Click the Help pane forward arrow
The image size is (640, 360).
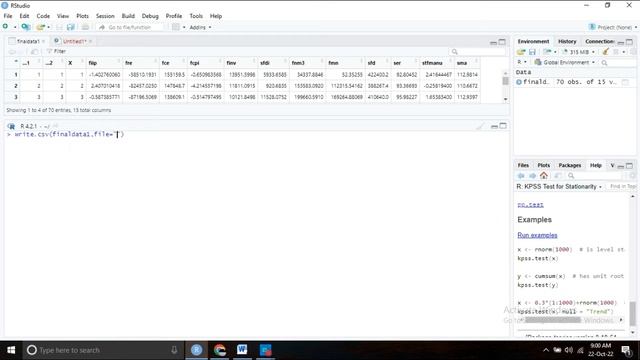[532, 176]
